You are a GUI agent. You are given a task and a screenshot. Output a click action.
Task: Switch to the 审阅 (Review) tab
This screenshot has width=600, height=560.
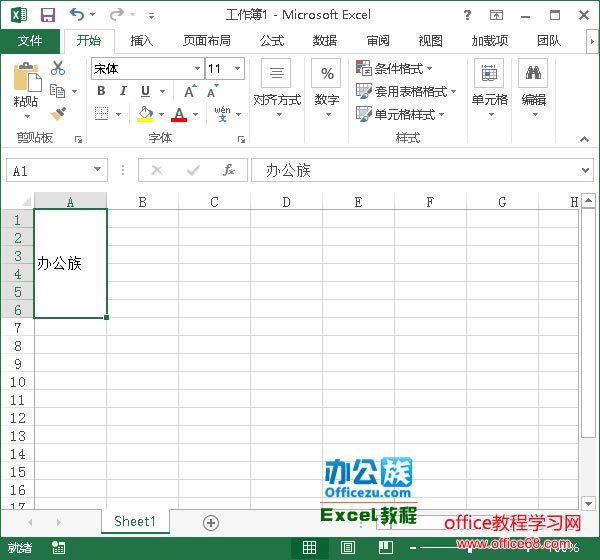[378, 41]
